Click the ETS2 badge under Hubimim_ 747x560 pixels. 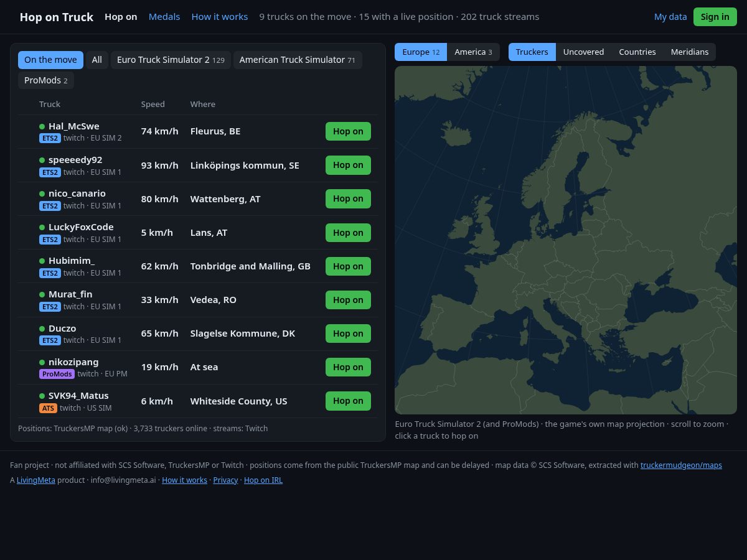click(50, 273)
